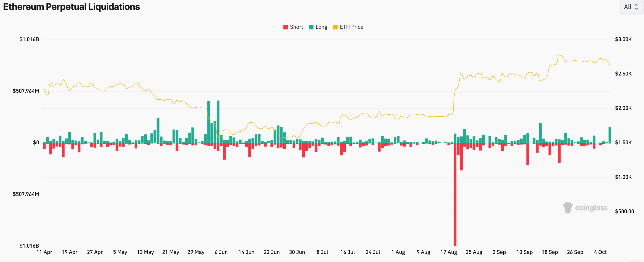
Task: Click the up-down chevron beside All
Action: [x=636, y=7]
